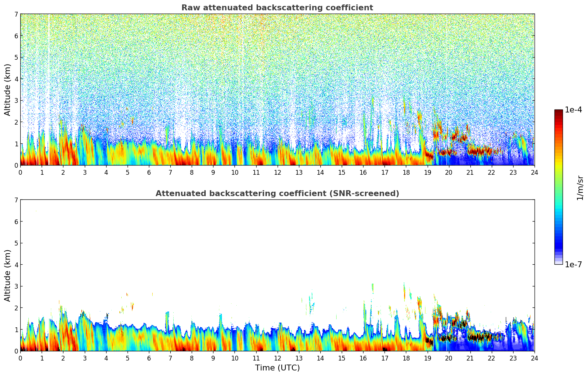
Task: Click hour 24 tick label under the bottom plot
Action: point(534,358)
